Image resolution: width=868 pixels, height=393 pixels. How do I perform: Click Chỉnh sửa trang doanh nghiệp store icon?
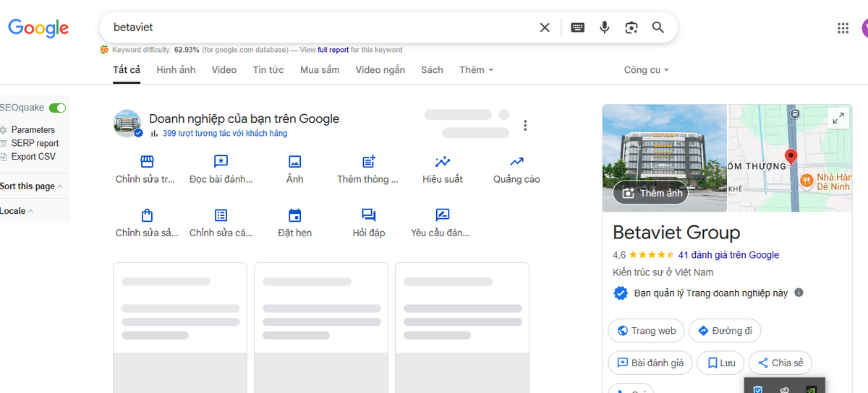click(147, 162)
